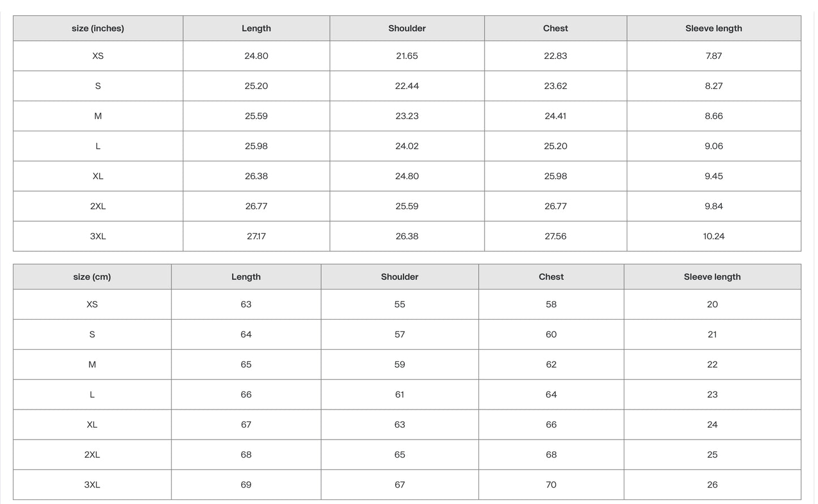Select the 61 shoulder value for L
This screenshot has width=818, height=504.
click(x=400, y=394)
